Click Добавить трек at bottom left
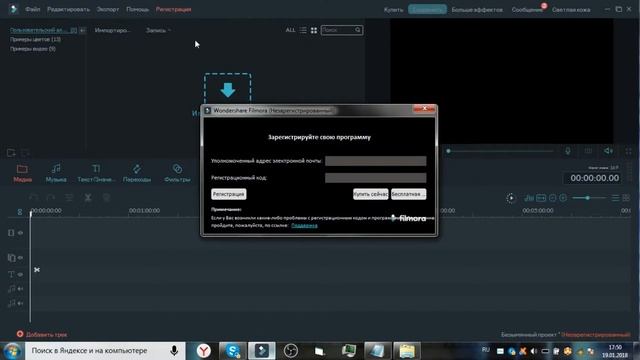Viewport: 640px width, 360px height. [x=42, y=334]
